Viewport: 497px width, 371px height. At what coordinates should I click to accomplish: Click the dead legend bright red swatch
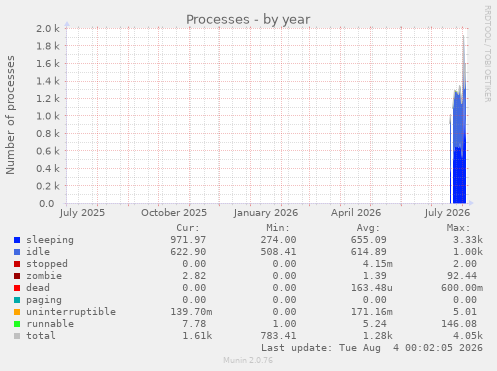(17, 288)
